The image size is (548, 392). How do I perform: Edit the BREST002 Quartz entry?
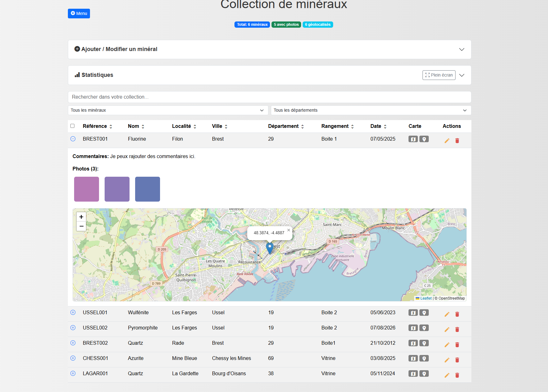[x=447, y=345]
